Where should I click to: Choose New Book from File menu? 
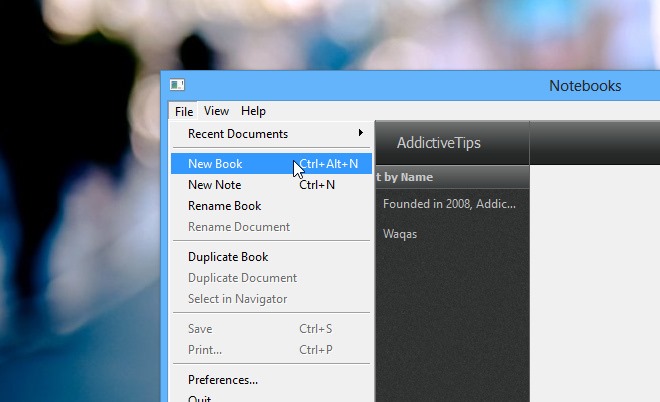click(x=271, y=163)
